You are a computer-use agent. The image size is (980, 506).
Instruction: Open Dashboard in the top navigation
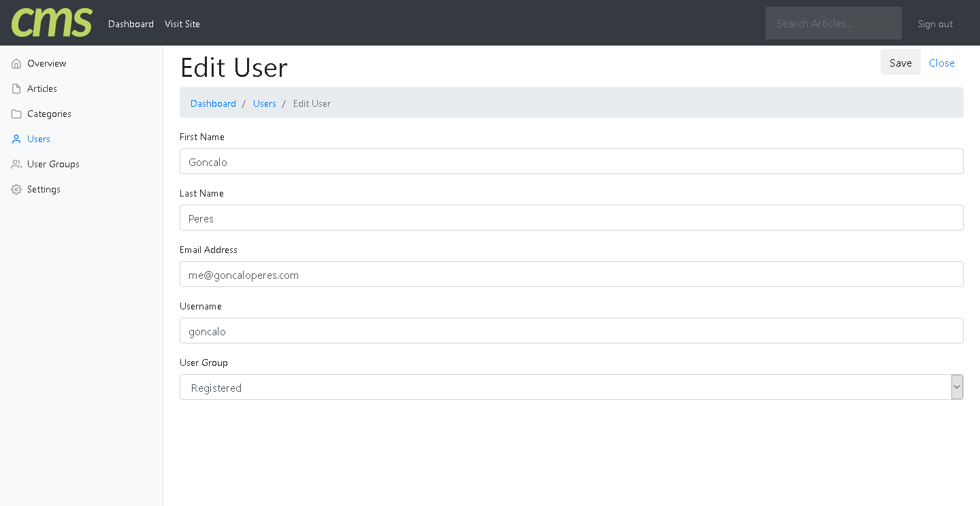pyautogui.click(x=131, y=24)
